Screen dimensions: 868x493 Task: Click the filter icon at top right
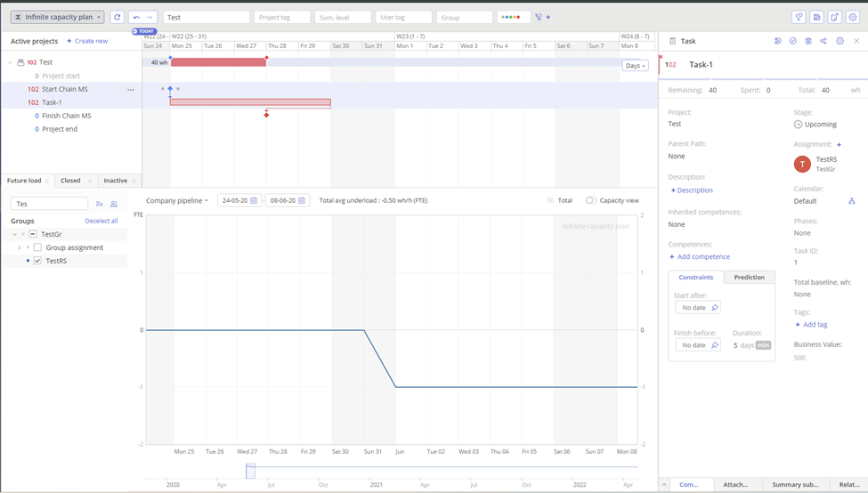[799, 17]
